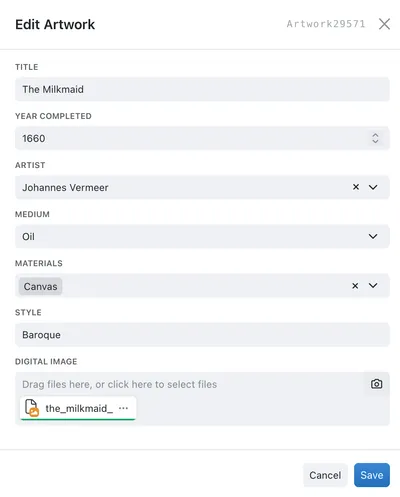Screen dimensions: 400x497
Task: Decrement the Year Completed stepper down arrow
Action: (375, 141)
